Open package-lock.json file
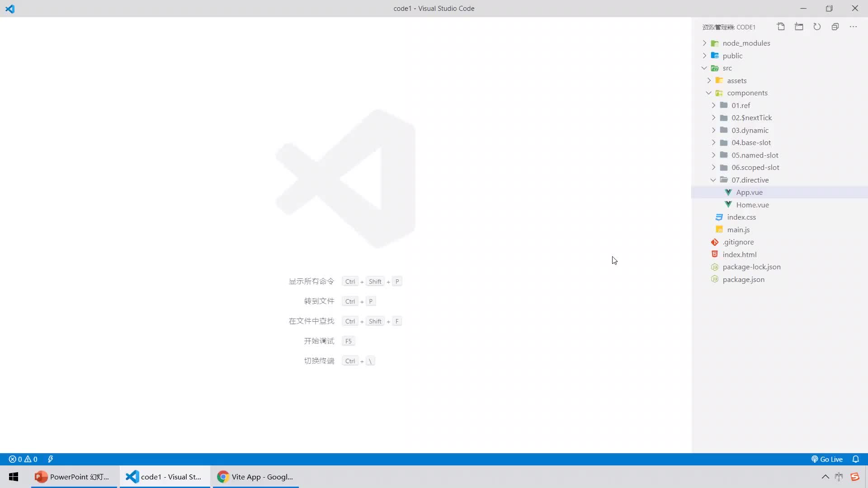 point(779,267)
